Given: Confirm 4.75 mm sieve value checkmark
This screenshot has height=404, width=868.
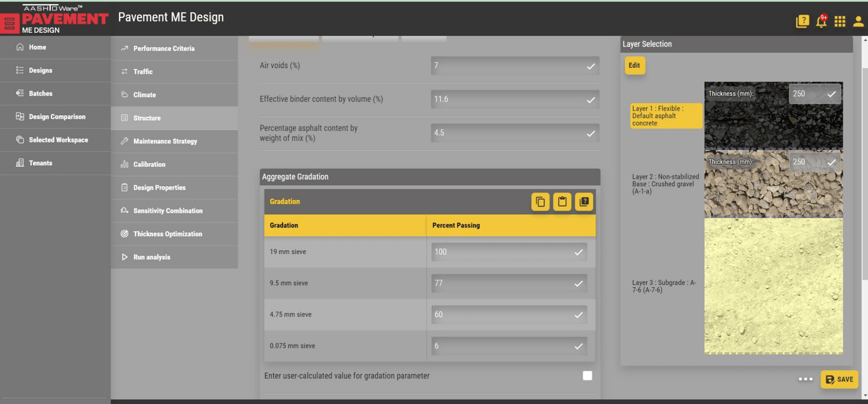Looking at the screenshot, I should (579, 315).
